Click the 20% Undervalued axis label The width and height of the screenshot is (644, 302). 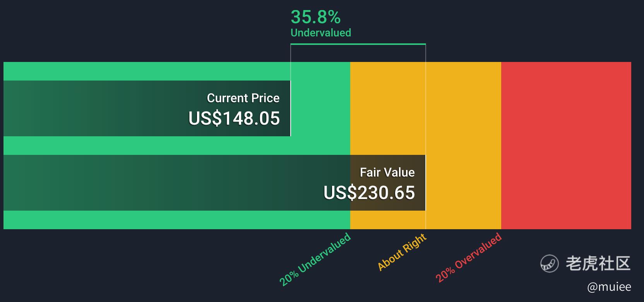coord(315,259)
